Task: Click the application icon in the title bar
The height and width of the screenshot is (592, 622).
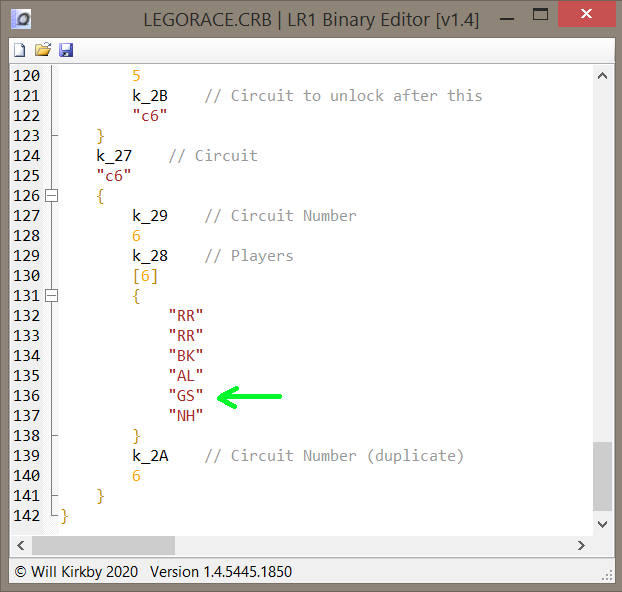Action: click(x=21, y=19)
